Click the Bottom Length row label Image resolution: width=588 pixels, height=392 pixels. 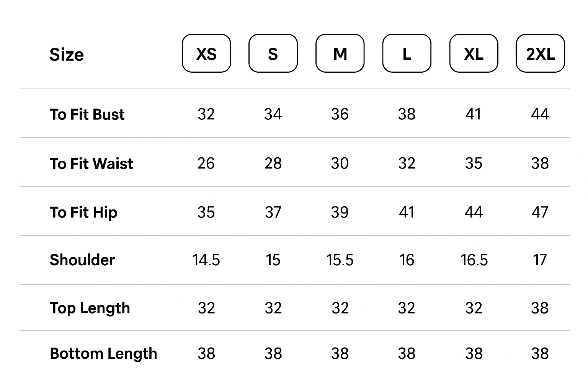click(103, 354)
